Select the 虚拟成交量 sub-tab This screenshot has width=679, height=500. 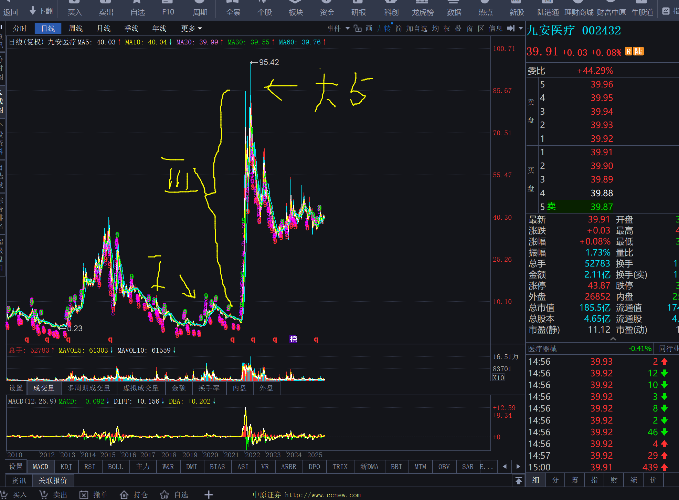[x=140, y=388]
